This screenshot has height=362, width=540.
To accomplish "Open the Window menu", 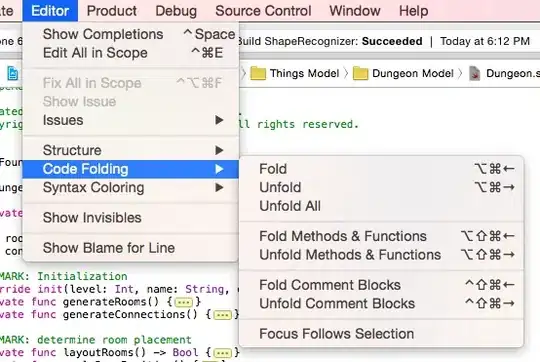I will tap(355, 11).
